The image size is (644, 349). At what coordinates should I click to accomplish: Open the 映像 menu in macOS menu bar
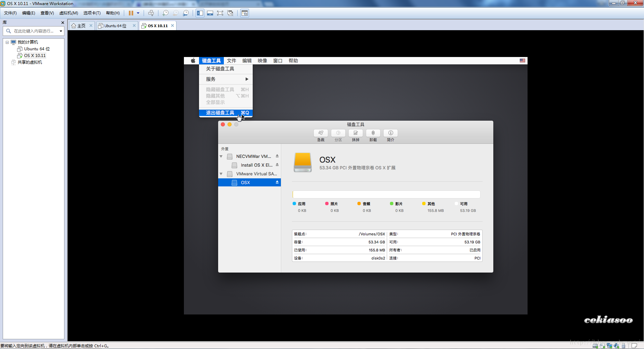[262, 61]
